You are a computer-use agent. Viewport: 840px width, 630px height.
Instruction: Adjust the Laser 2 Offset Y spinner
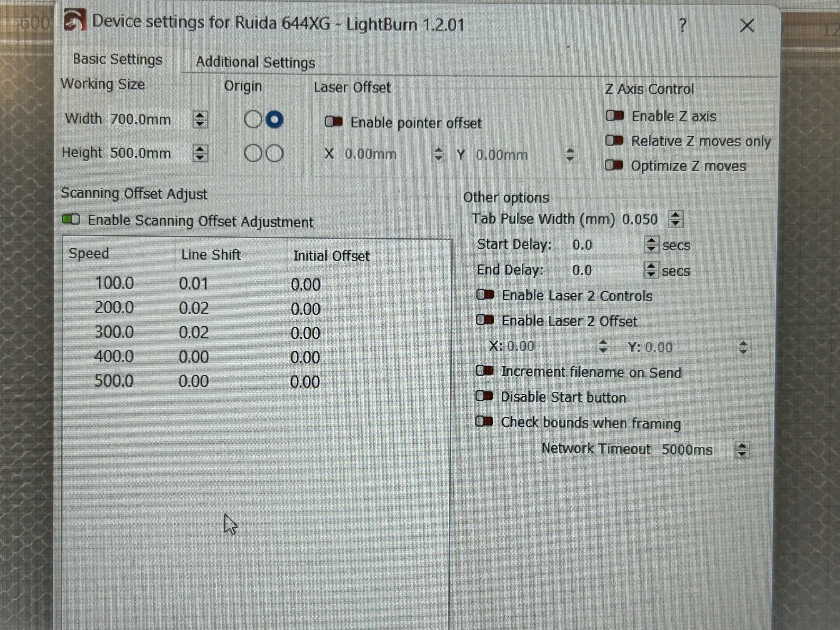point(743,347)
